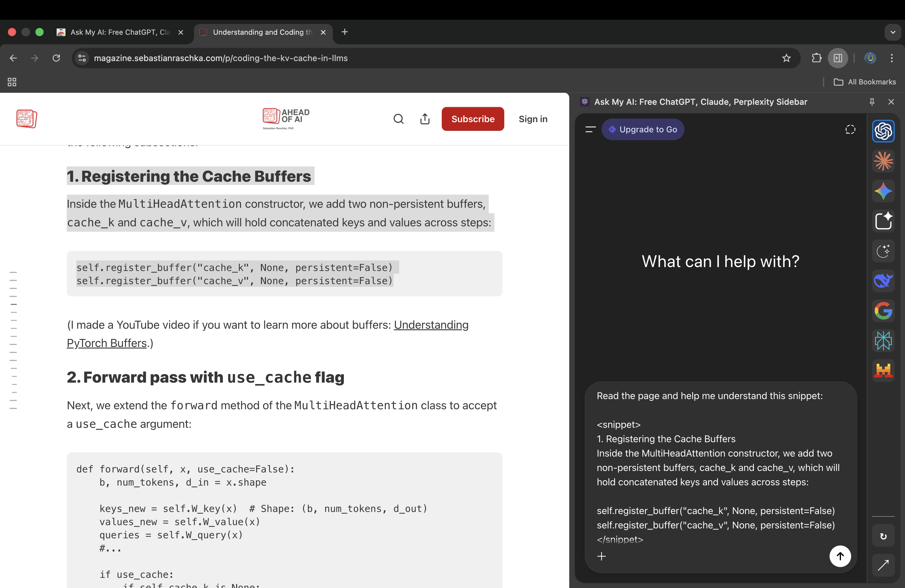
Task: Choose the Mistral assistant icon
Action: pos(883,370)
